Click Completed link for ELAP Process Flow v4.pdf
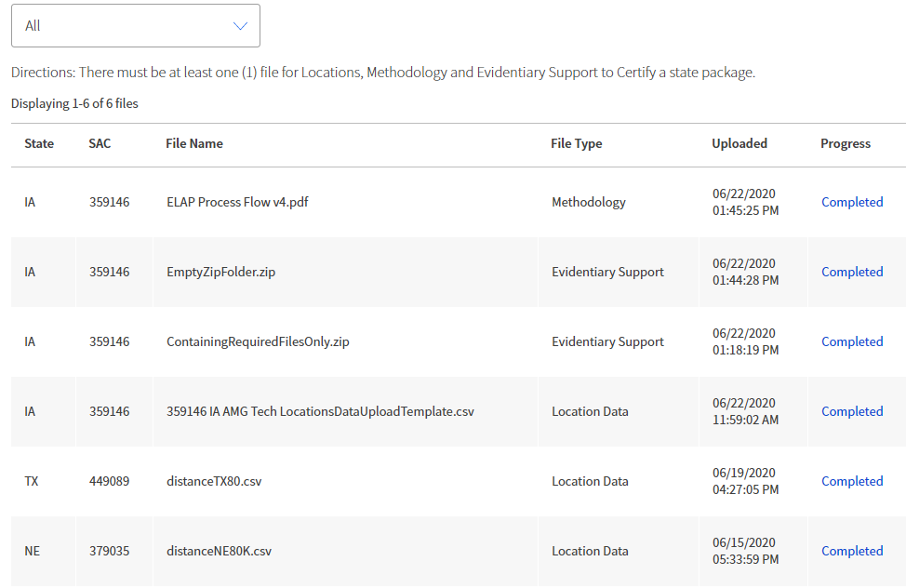906x588 pixels. (x=851, y=202)
